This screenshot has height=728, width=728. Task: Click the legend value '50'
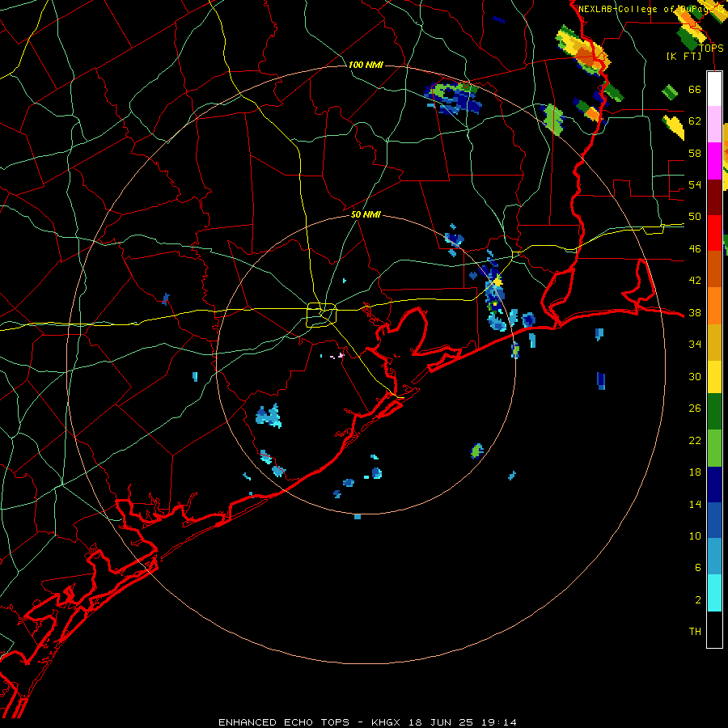(695, 217)
